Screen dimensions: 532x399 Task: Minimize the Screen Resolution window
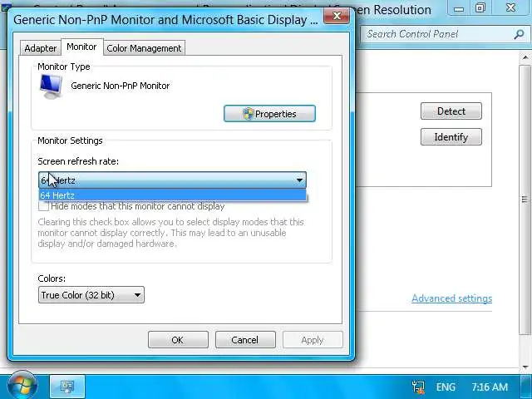[x=459, y=8]
